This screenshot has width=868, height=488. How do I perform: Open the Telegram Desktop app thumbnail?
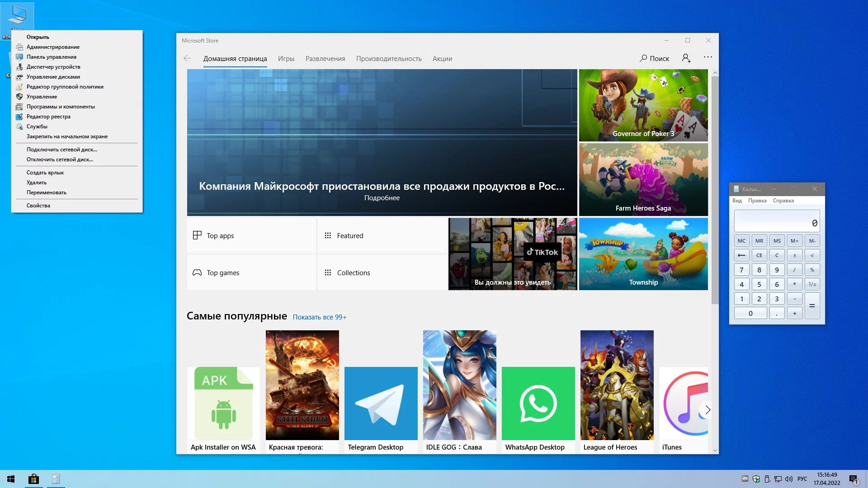(381, 404)
